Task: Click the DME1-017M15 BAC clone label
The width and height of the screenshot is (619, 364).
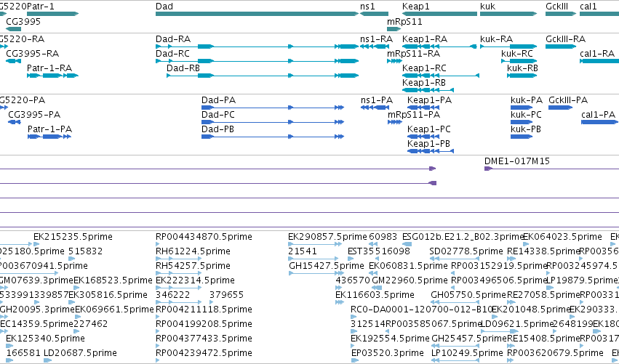Action: click(516, 161)
